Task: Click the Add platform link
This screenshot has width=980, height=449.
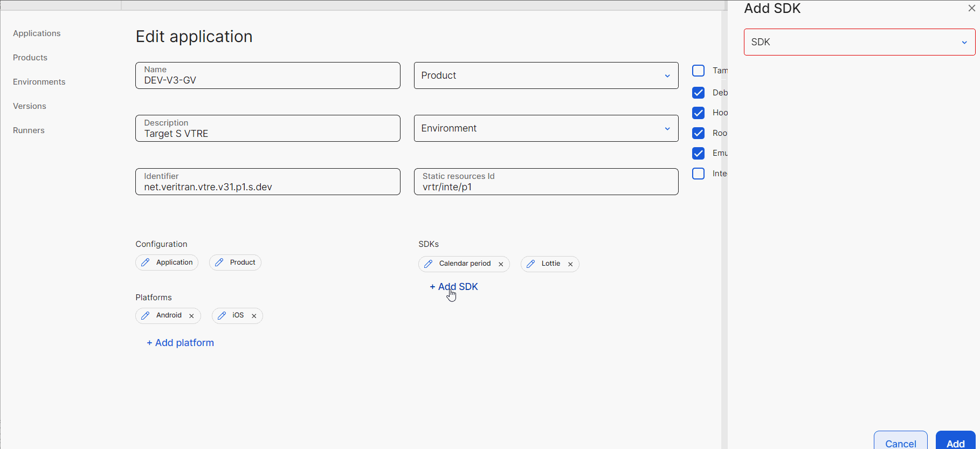Action: [181, 343]
